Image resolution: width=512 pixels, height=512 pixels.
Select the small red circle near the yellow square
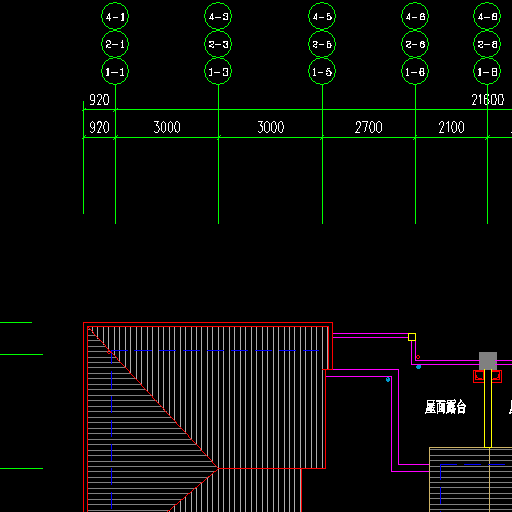(418, 357)
